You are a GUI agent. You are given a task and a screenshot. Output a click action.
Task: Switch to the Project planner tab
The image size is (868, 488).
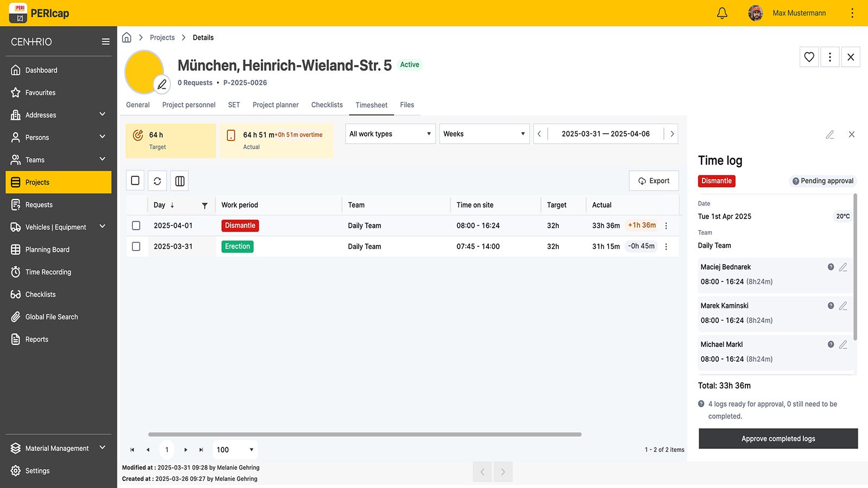click(275, 105)
